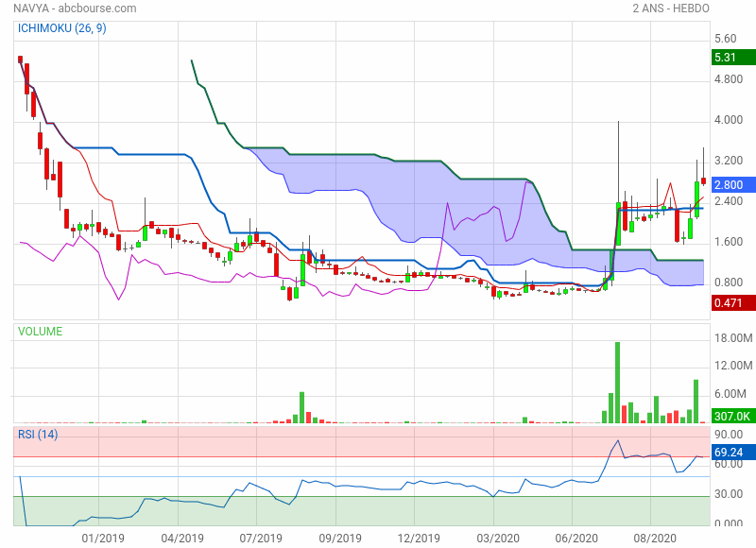Click the 2.400 price axis label
The width and height of the screenshot is (756, 548).
tap(729, 200)
